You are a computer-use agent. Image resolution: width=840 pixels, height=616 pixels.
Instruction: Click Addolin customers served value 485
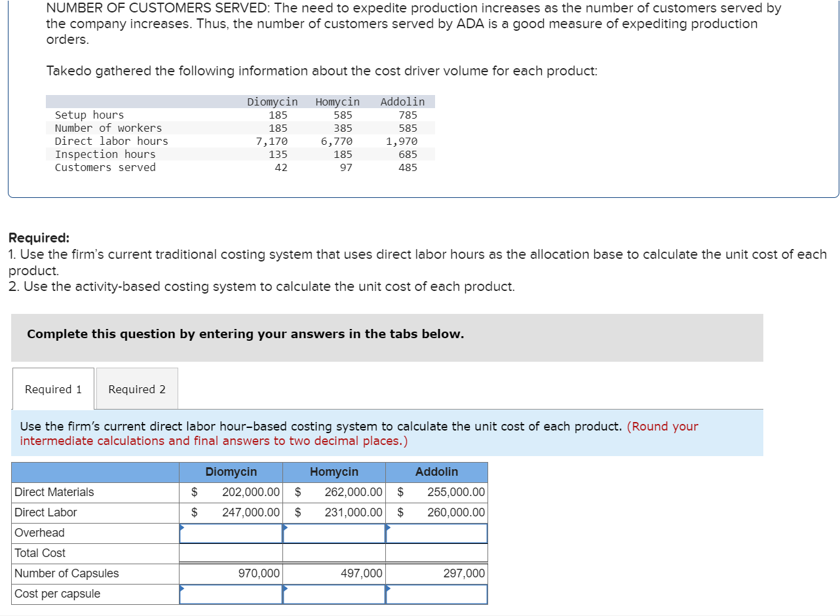coord(408,168)
